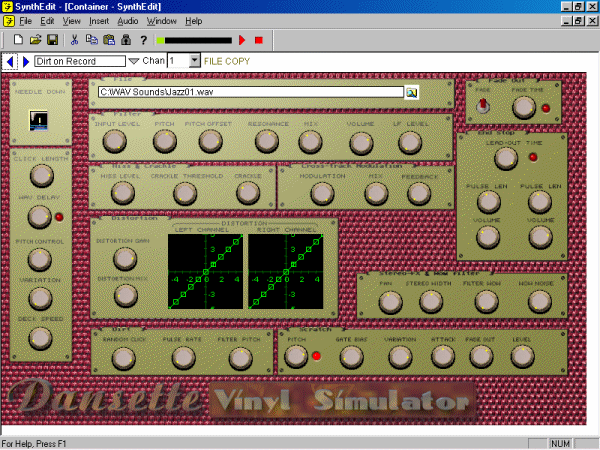The image size is (600, 450).
Task: Save using the floppy disk icon
Action: click(52, 40)
